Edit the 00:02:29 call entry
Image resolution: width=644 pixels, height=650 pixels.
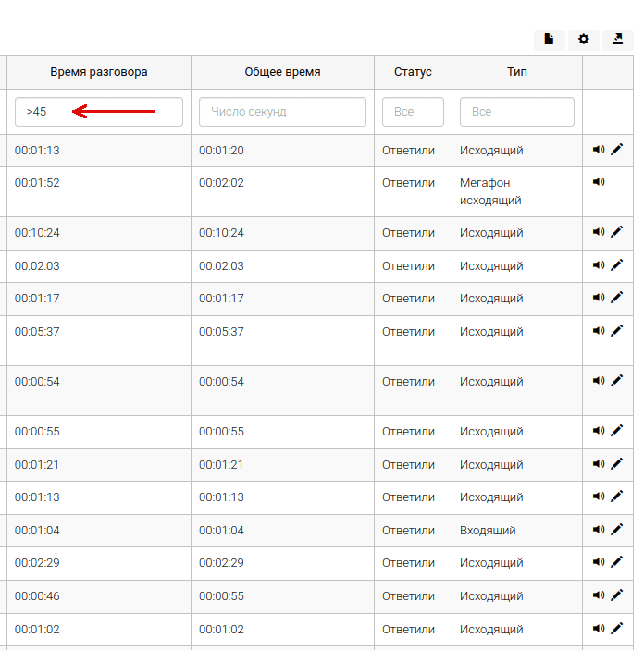coord(617,562)
